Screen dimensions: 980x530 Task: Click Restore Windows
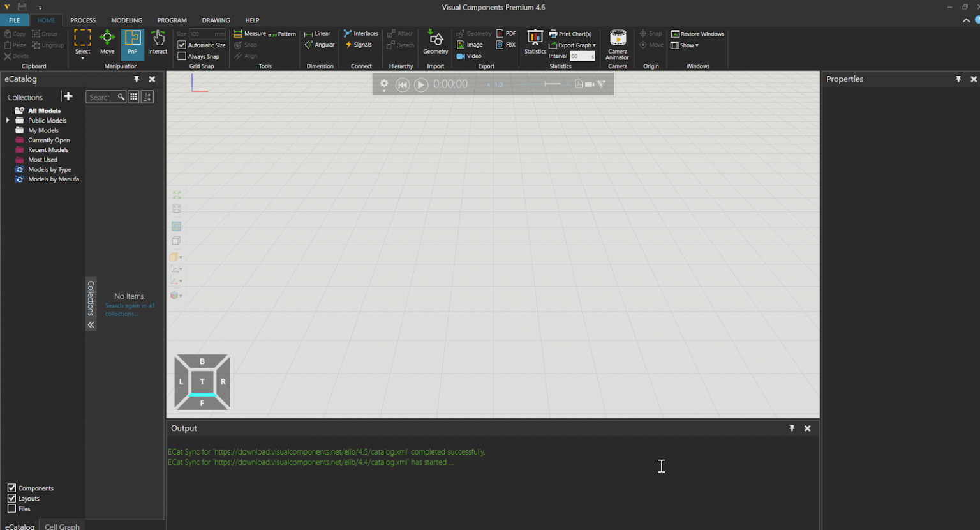697,33
